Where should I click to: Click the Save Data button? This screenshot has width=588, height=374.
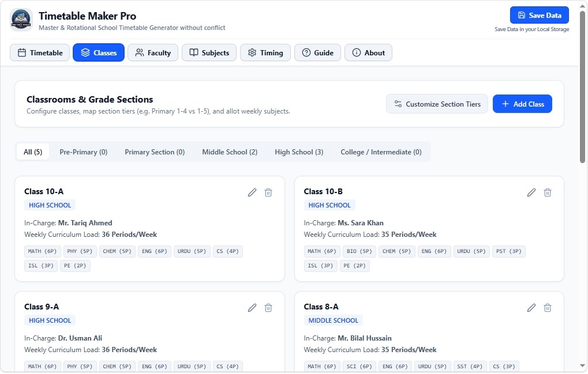click(540, 16)
